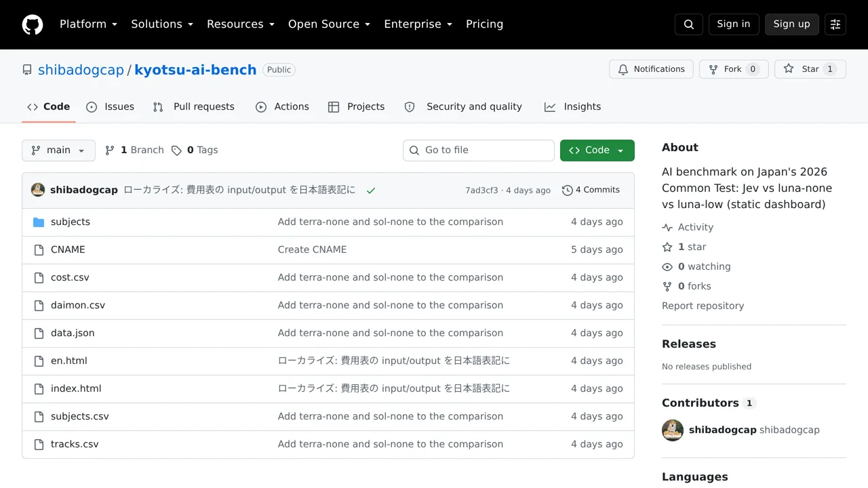Open the 0 watching link

coord(696,266)
